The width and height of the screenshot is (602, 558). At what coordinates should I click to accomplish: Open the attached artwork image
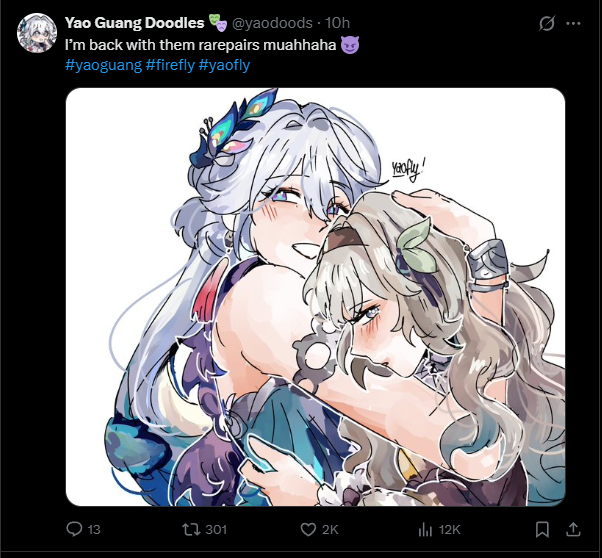(315, 297)
